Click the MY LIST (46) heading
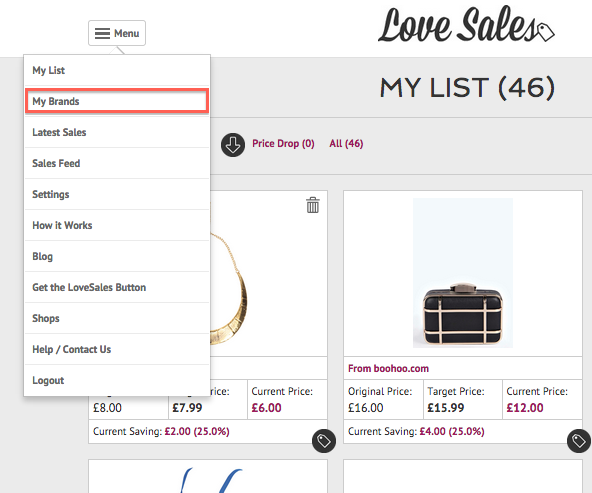This screenshot has width=592, height=493. [x=467, y=88]
